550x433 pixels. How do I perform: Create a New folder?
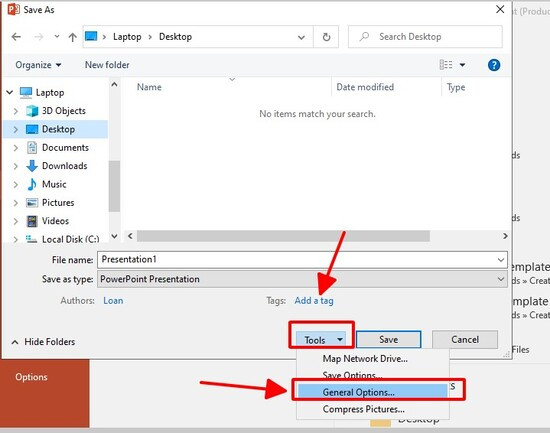[107, 65]
